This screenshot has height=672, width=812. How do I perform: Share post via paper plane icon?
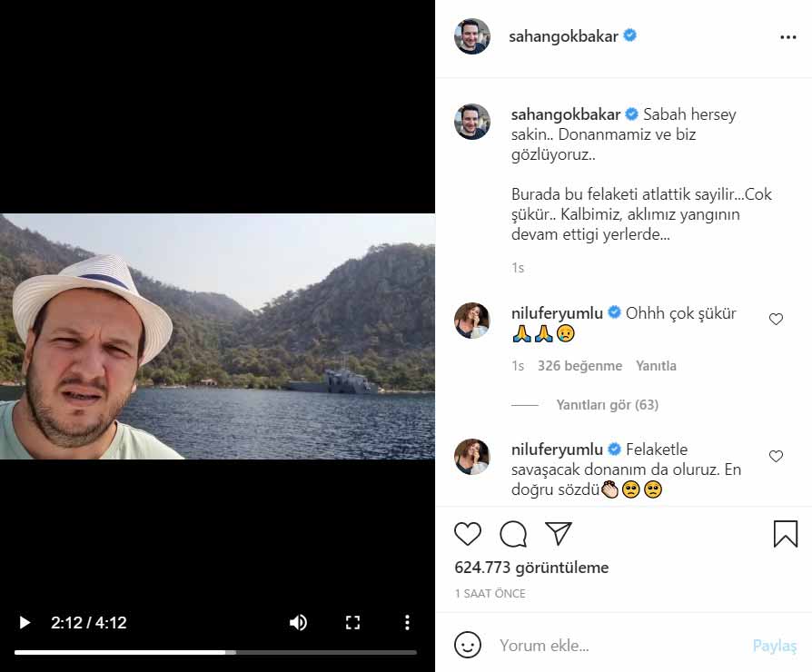pyautogui.click(x=559, y=533)
